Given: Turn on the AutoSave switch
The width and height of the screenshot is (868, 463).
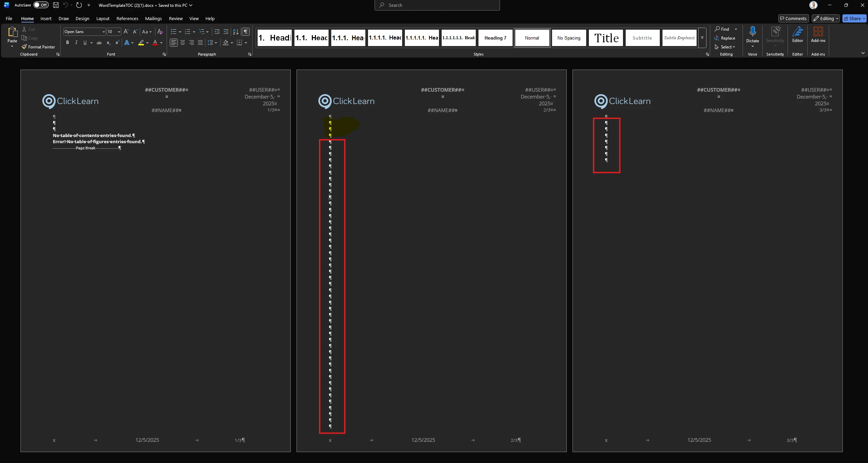Looking at the screenshot, I should point(41,5).
